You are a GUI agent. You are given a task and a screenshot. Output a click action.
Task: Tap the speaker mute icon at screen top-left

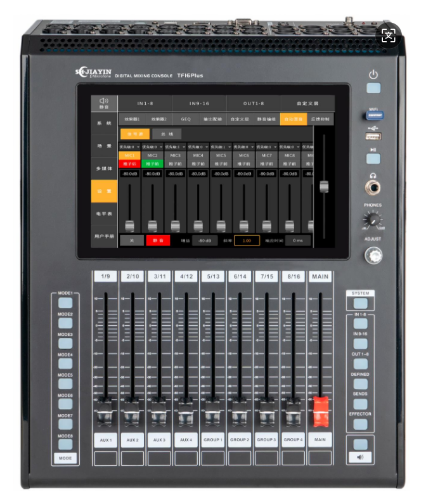[104, 103]
